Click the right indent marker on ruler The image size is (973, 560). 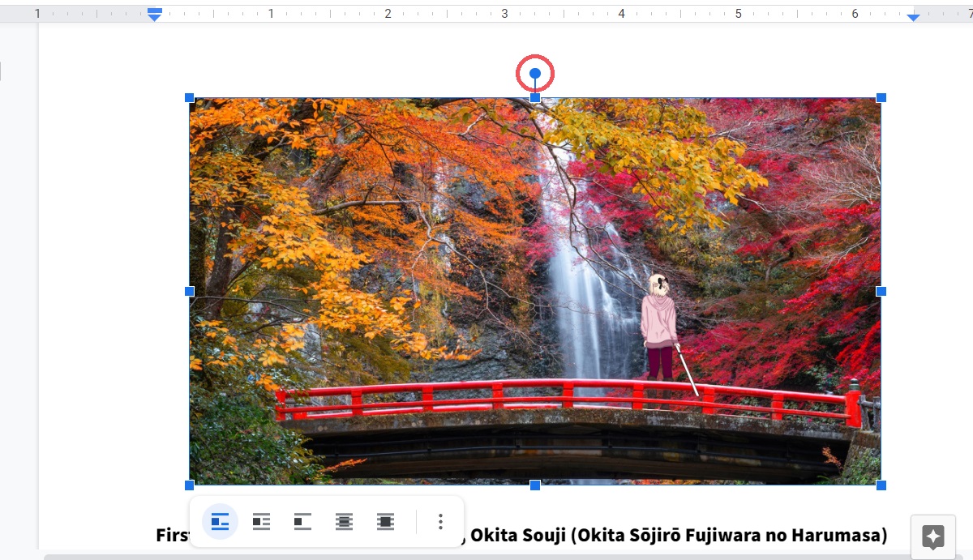[913, 16]
